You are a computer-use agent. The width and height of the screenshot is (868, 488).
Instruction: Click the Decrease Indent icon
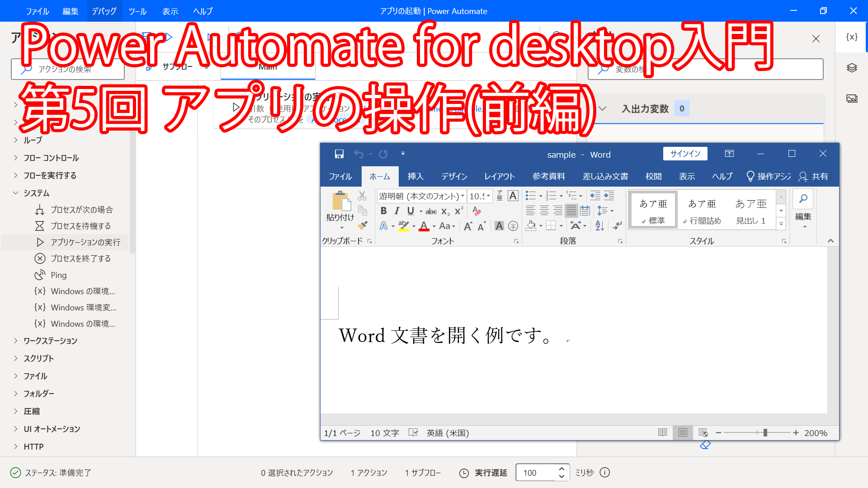point(595,196)
